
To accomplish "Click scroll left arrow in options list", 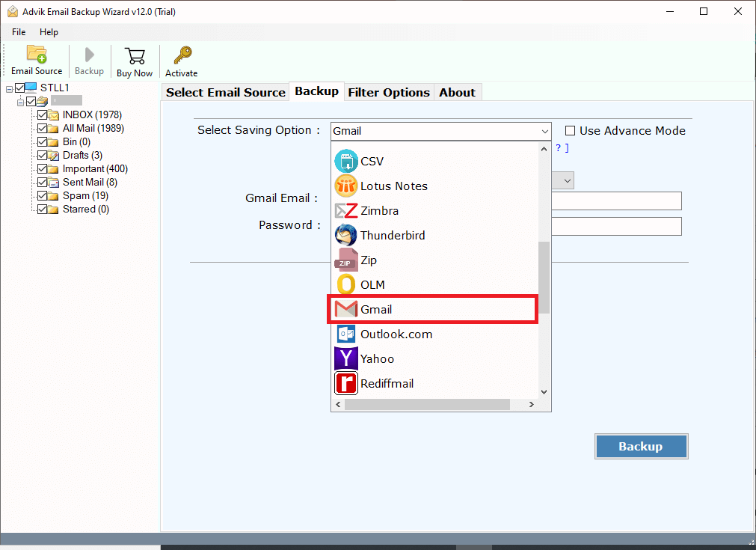I will [x=338, y=404].
